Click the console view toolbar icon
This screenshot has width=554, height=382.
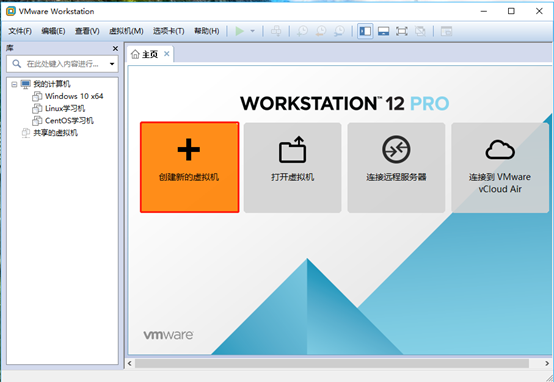[x=446, y=31]
